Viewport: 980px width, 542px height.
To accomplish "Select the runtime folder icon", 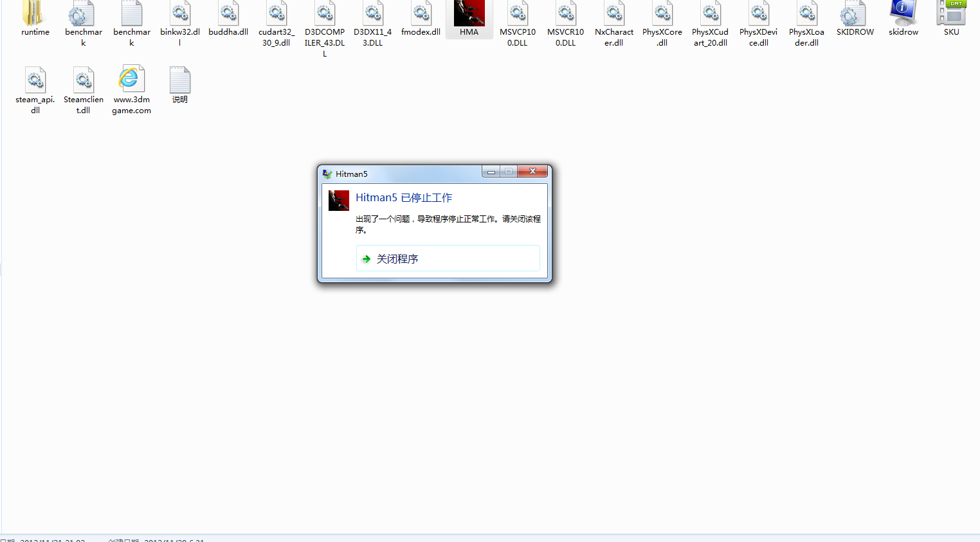I will coord(35,14).
